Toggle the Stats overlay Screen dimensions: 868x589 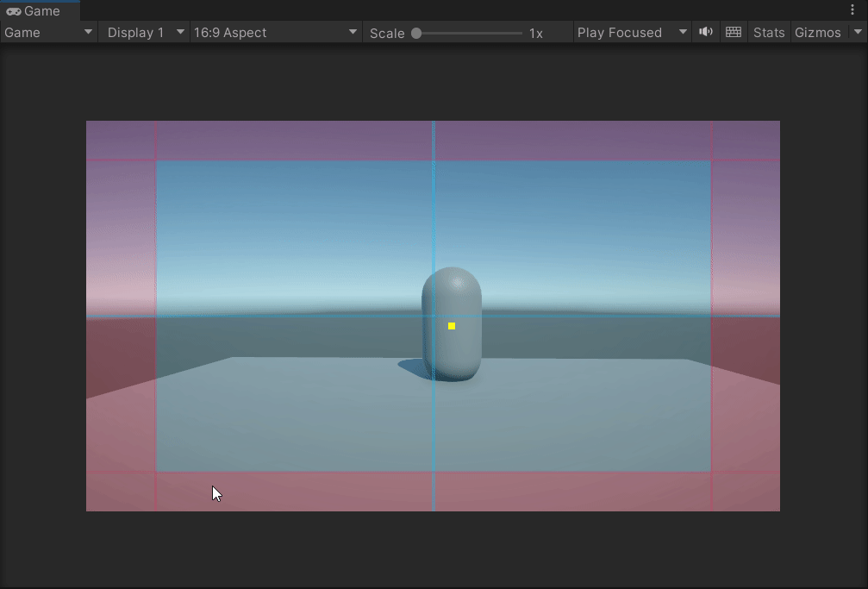(x=768, y=32)
